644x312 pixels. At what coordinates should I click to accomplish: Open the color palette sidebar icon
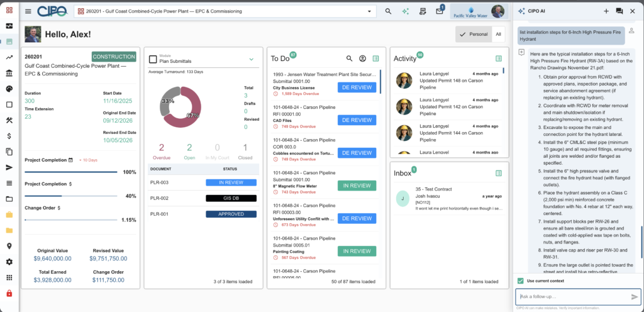pyautogui.click(x=9, y=89)
